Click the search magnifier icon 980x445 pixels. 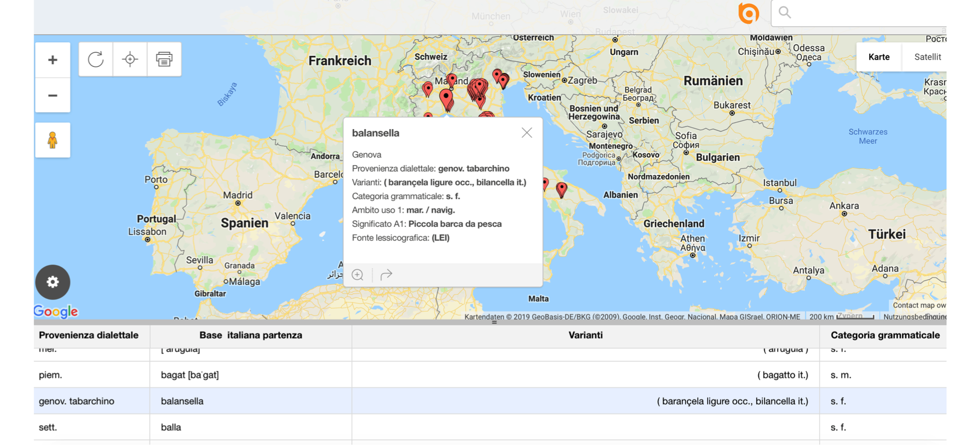[x=784, y=13]
